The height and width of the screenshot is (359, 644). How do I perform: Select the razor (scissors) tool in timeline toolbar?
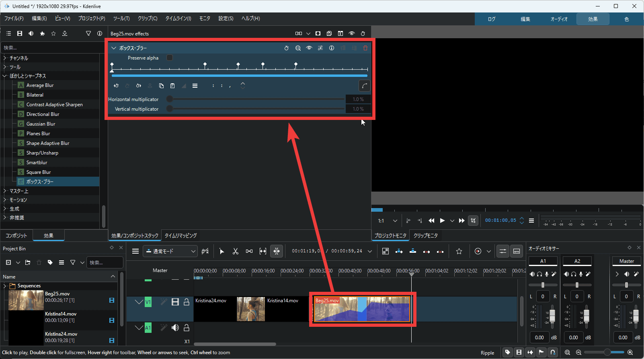(x=236, y=251)
